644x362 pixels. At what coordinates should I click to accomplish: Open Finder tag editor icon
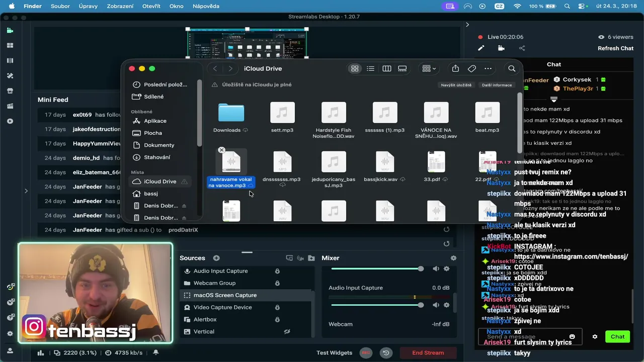tap(472, 68)
